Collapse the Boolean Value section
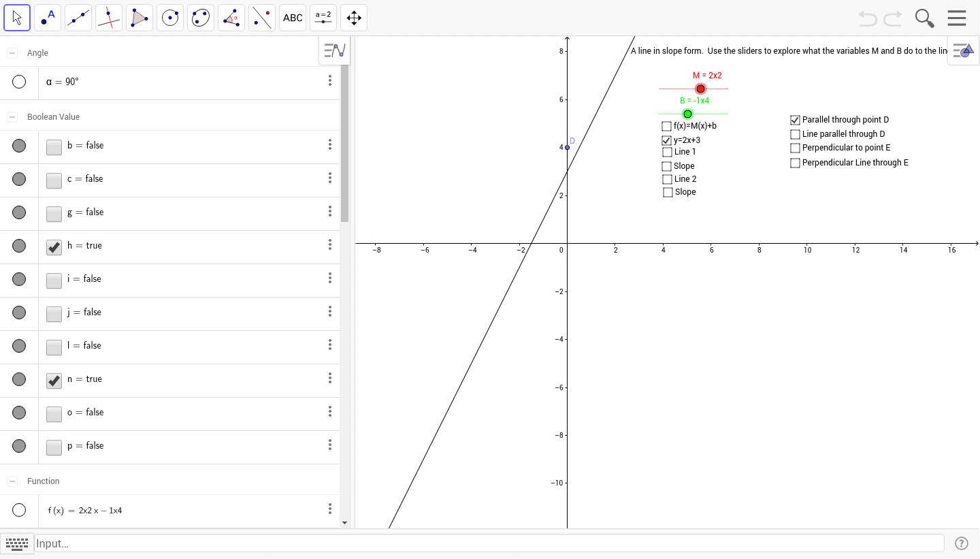This screenshot has height=559, width=980. (12, 117)
